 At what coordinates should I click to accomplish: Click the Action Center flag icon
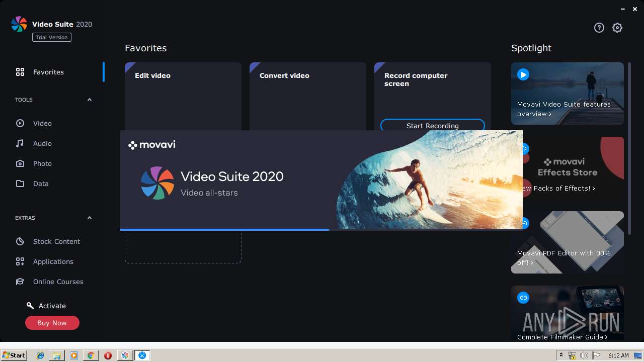coord(596,355)
